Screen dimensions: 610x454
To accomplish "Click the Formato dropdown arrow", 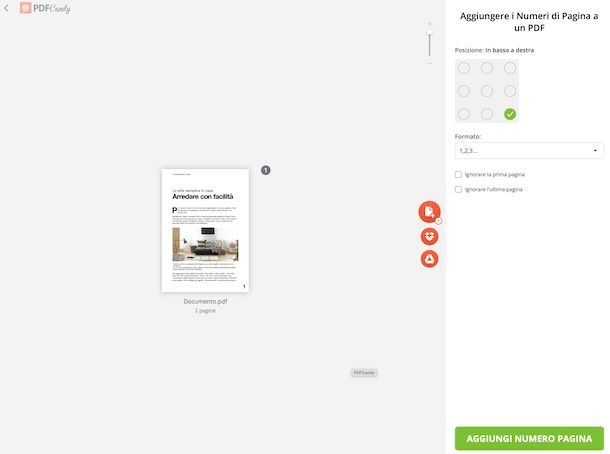I will click(595, 151).
